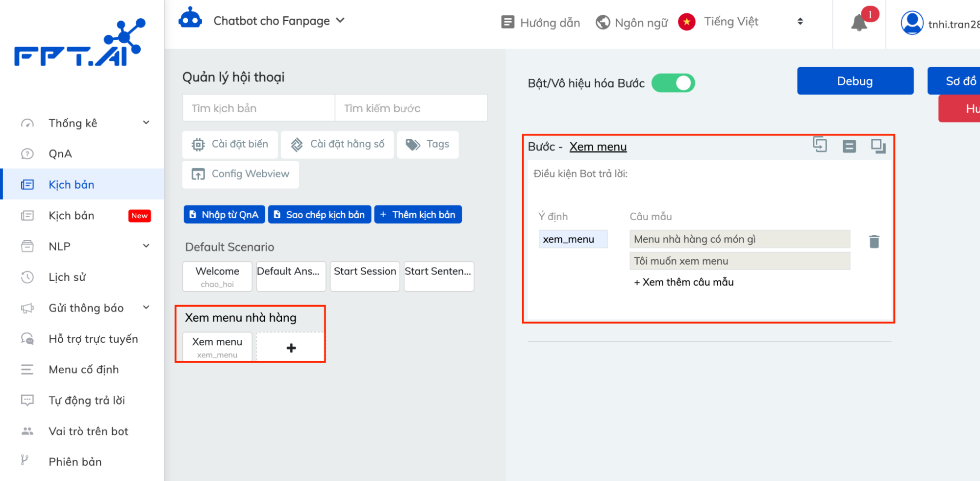Click the notification bell icon
The width and height of the screenshot is (980, 481).
pos(859,23)
